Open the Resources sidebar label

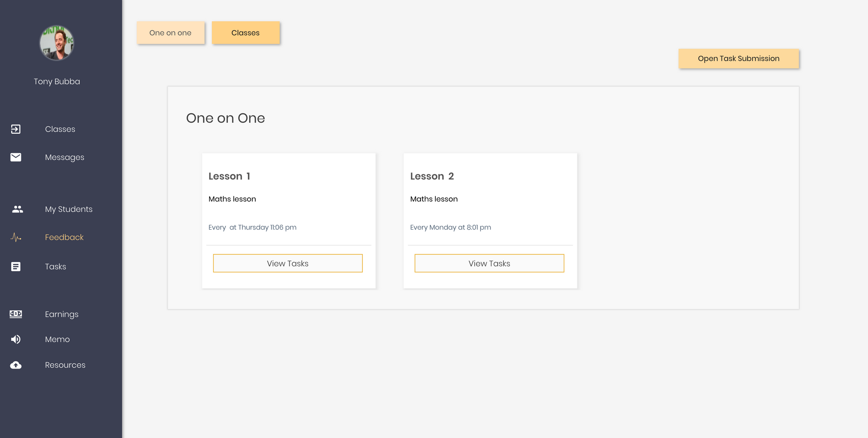point(65,365)
